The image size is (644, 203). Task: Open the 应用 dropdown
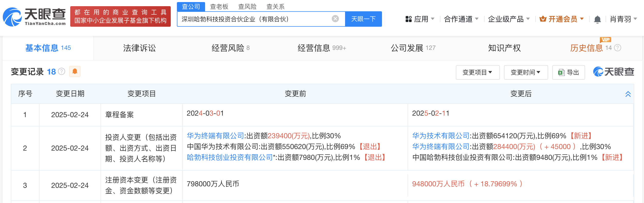point(420,19)
